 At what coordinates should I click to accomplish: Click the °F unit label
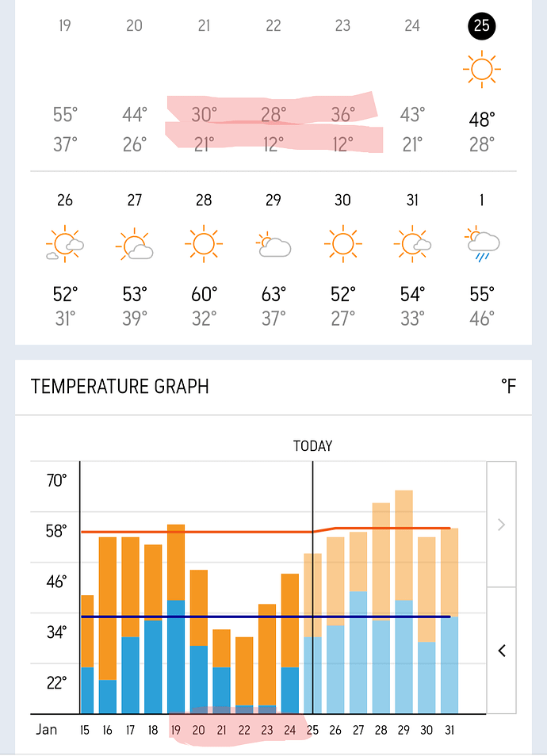(508, 387)
